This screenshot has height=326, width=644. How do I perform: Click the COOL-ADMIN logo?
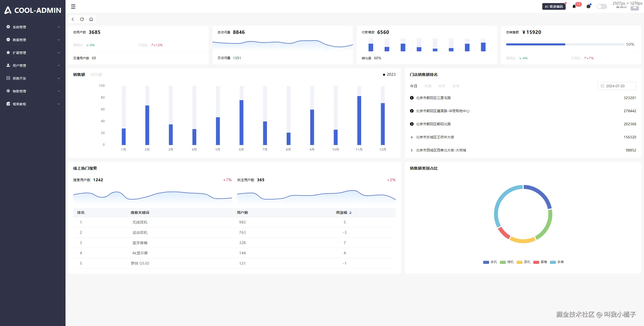pyautogui.click(x=33, y=10)
